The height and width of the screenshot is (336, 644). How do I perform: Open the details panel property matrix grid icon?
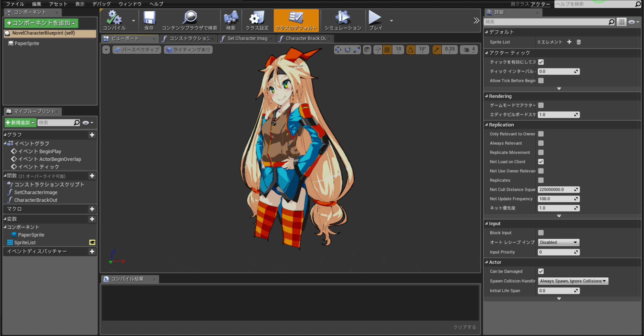pos(621,22)
